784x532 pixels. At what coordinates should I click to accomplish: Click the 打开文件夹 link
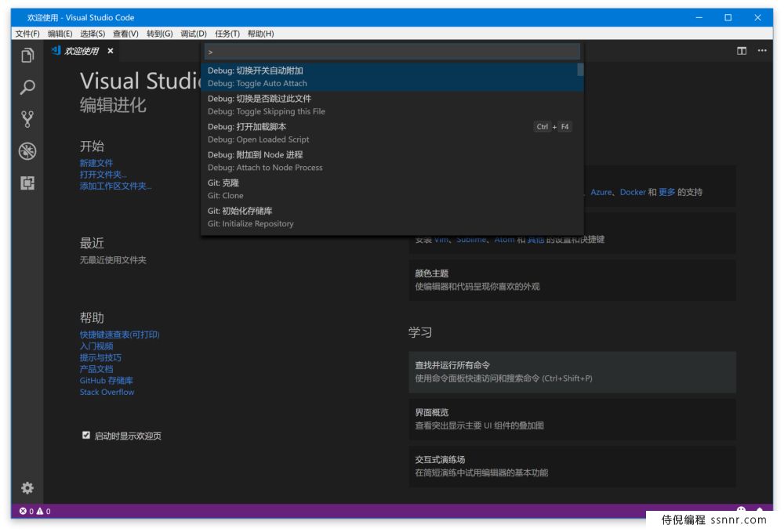[103, 175]
